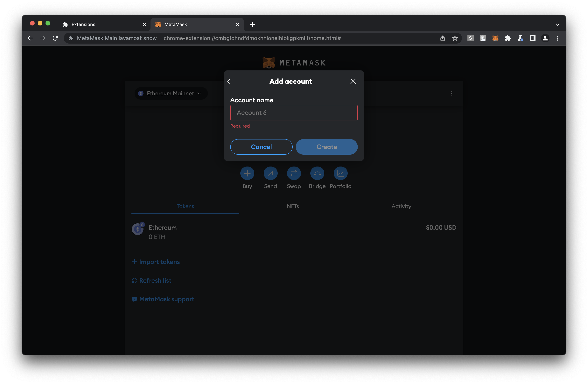Switch to the NFTs tab
Screen dimensions: 588x384
click(293, 206)
